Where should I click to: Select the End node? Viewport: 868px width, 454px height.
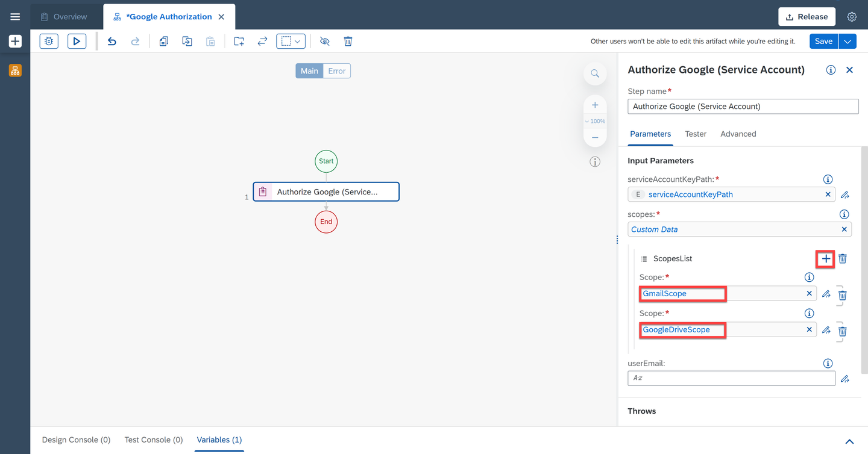point(326,222)
